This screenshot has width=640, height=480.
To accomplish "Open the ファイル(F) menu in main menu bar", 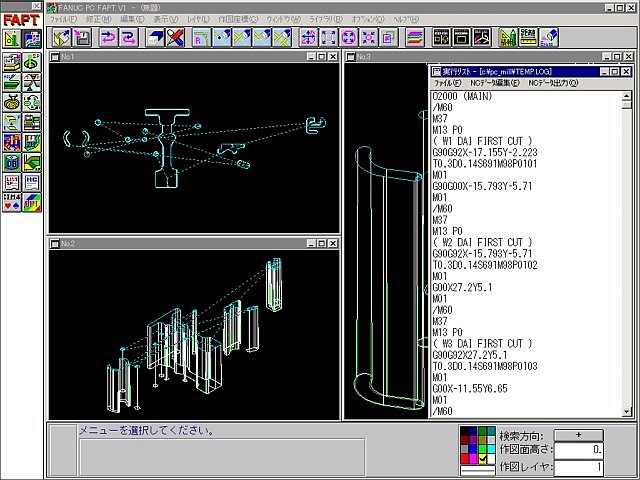I will pyautogui.click(x=61, y=19).
